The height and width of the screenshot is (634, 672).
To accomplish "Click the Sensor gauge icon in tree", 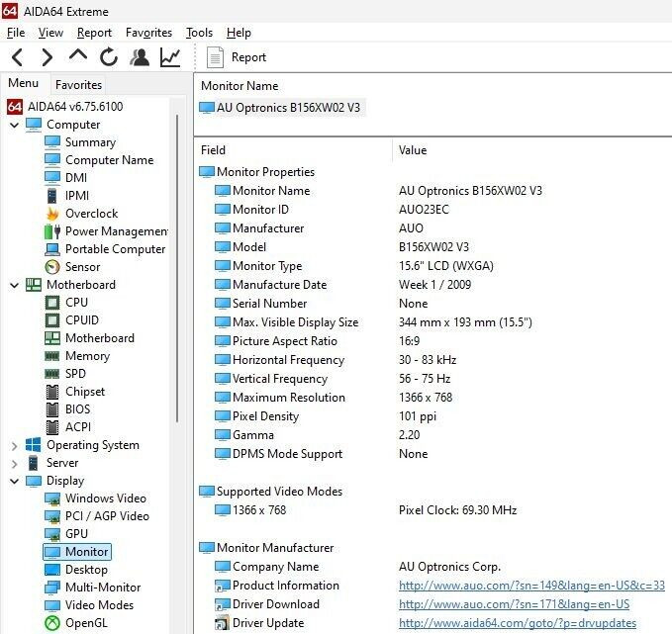I will click(52, 267).
